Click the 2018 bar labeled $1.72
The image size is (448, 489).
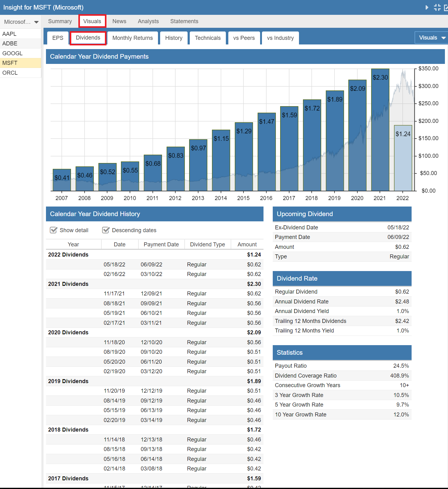tap(312, 145)
